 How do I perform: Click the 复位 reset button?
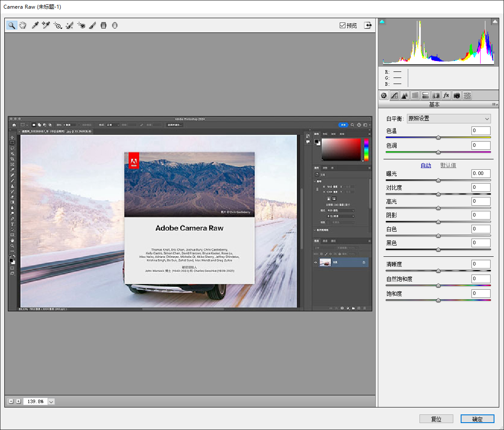tap(436, 419)
